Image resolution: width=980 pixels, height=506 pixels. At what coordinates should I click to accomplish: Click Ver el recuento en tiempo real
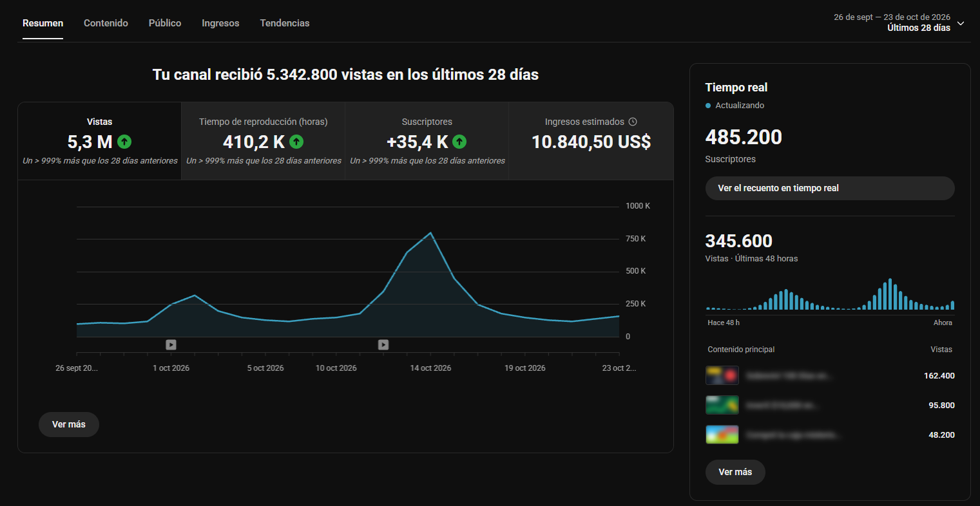tap(830, 189)
